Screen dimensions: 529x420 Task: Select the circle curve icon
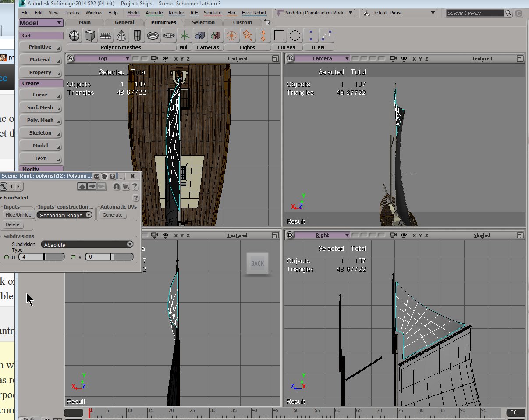click(x=295, y=36)
